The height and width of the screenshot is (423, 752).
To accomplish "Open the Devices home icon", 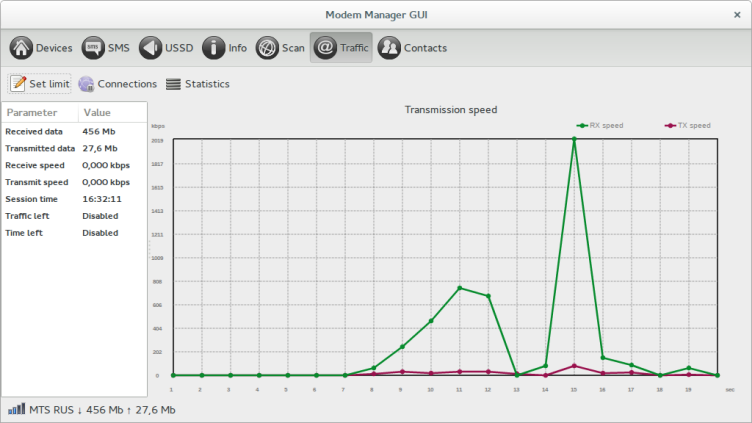I will [22, 48].
